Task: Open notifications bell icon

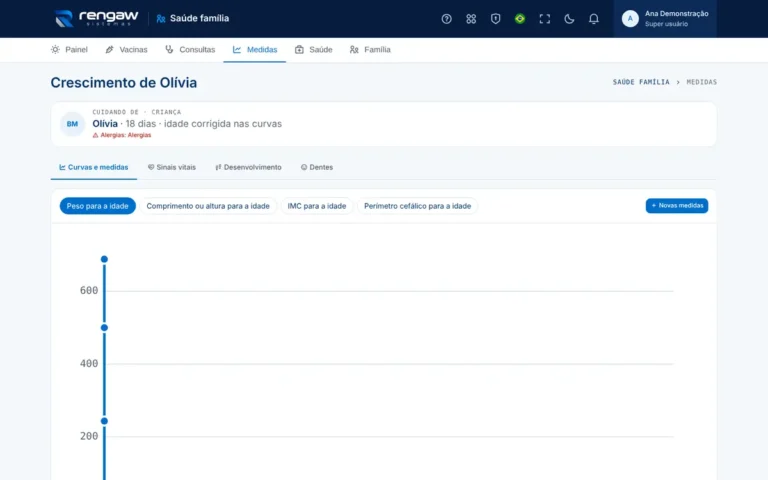Action: 593,19
